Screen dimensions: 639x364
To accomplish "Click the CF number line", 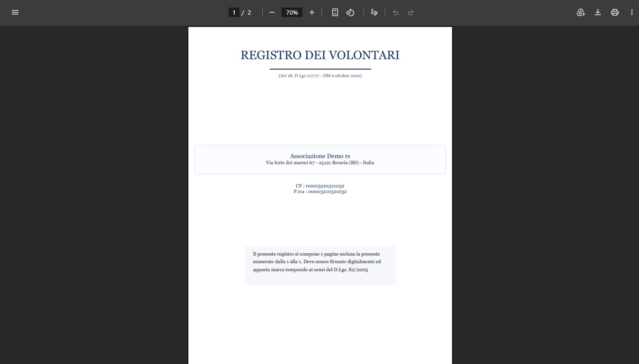I will 320,186.
